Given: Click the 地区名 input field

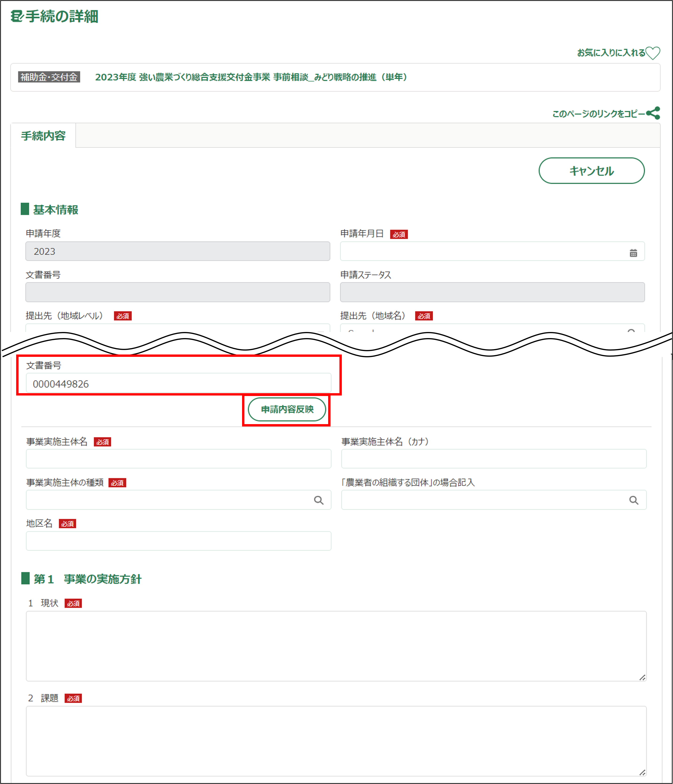Looking at the screenshot, I should coord(178,541).
